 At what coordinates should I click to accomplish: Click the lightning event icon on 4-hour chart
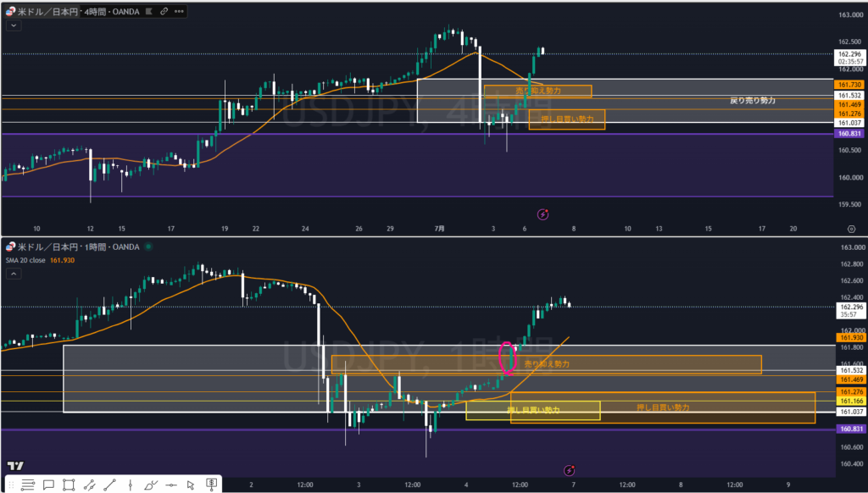pos(543,214)
